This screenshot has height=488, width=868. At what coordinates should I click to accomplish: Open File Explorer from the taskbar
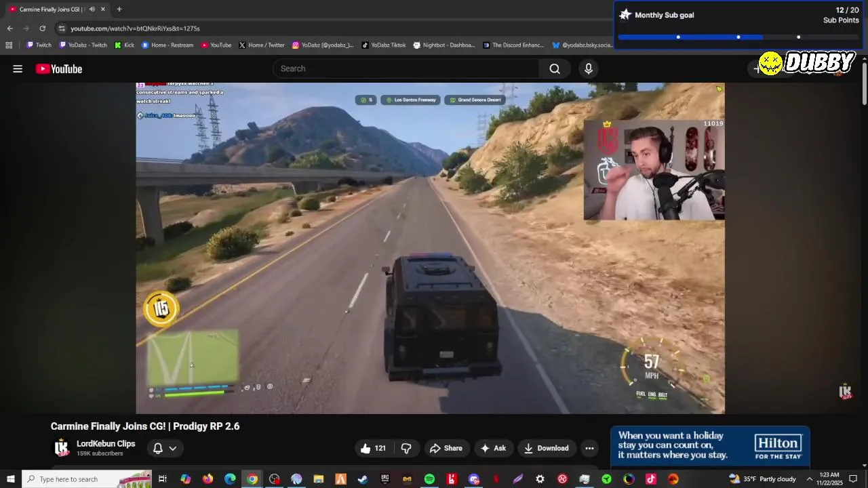point(318,479)
